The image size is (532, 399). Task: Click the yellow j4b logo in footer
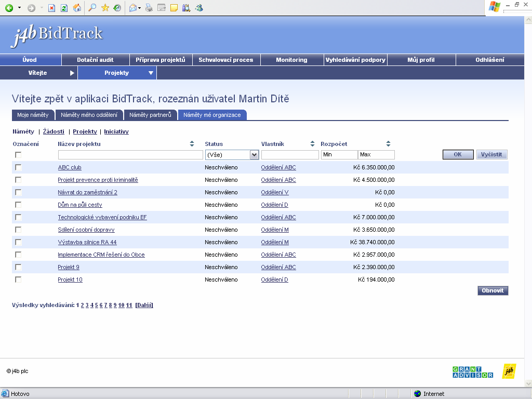coord(509,371)
